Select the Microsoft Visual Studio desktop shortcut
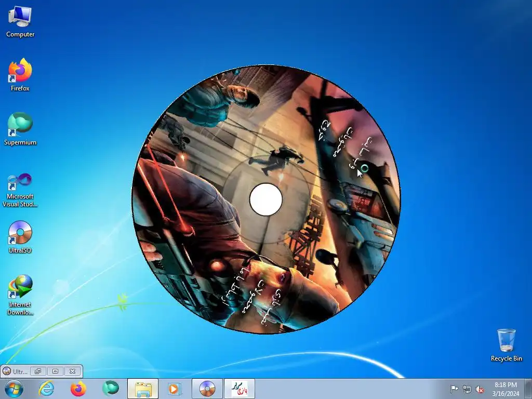This screenshot has height=399, width=532. pyautogui.click(x=20, y=190)
